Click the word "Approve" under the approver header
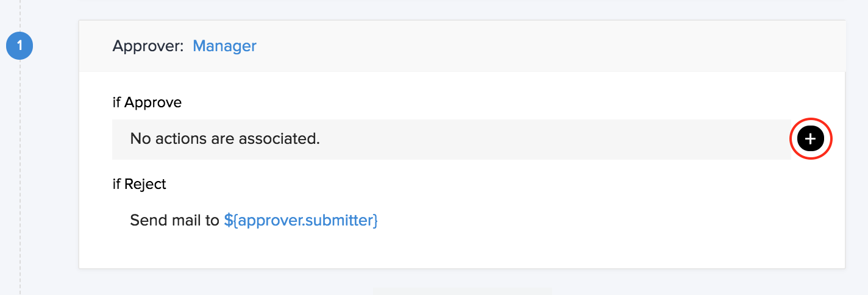 (x=153, y=102)
